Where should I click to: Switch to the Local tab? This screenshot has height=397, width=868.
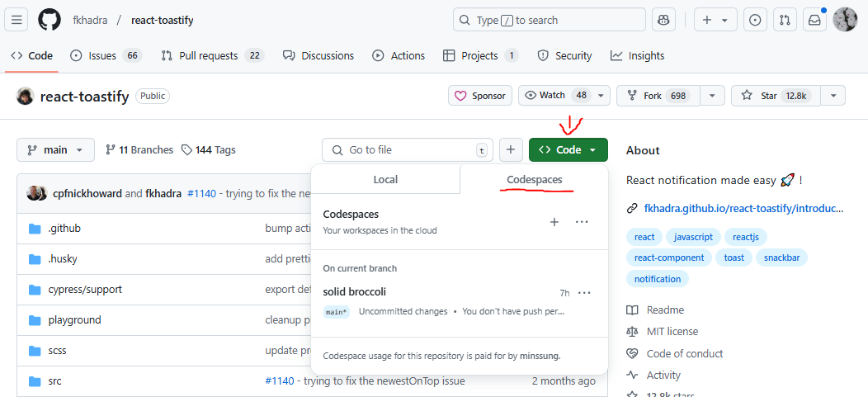pyautogui.click(x=385, y=180)
